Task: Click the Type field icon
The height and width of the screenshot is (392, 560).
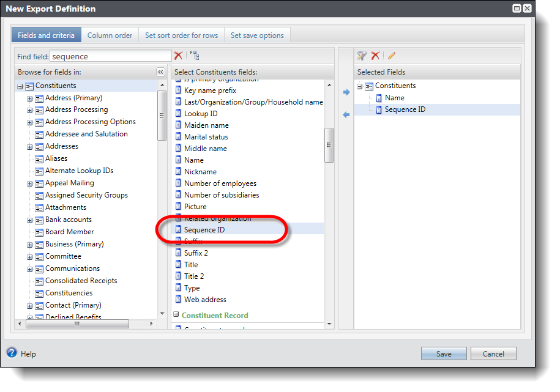Action: (178, 287)
